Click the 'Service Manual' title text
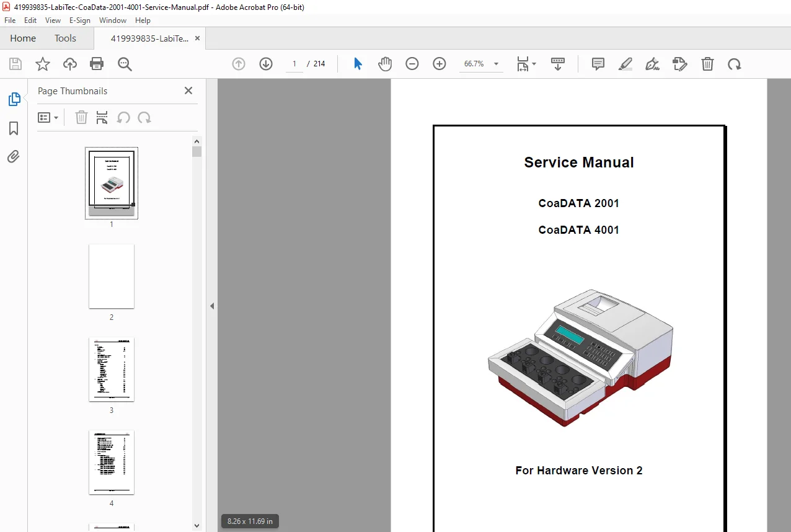The image size is (791, 532). (x=579, y=162)
